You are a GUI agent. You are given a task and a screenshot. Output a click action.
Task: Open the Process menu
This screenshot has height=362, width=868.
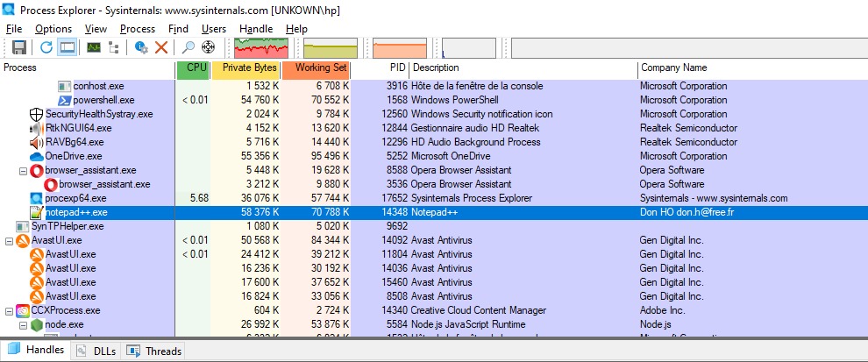(138, 29)
